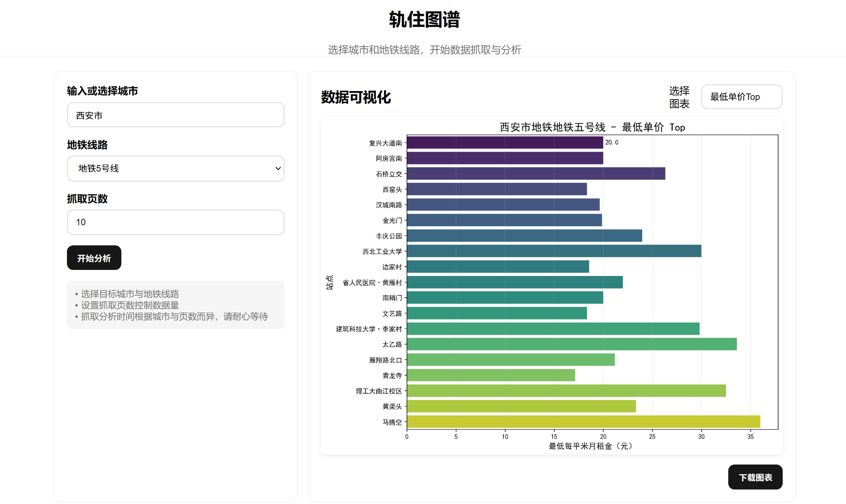
Task: Click the hint 设置抓取页数控制数据量
Action: pos(130,305)
